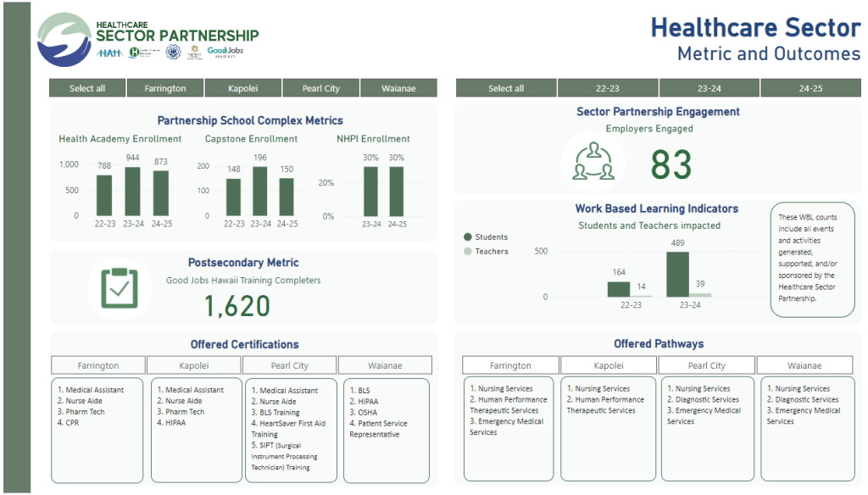Click the NHPI Enrollment 23-24 bar
This screenshot has height=495, width=868.
click(371, 192)
